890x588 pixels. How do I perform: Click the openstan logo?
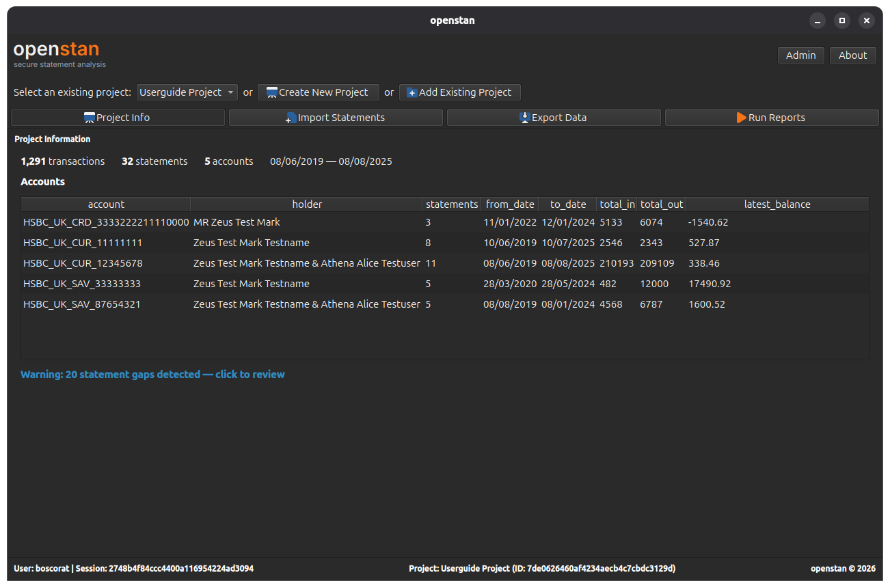(x=59, y=54)
